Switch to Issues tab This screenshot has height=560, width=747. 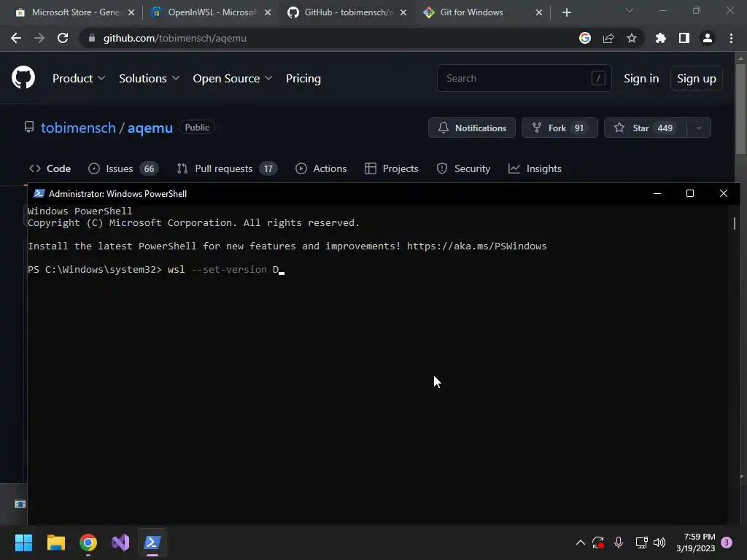pyautogui.click(x=123, y=168)
